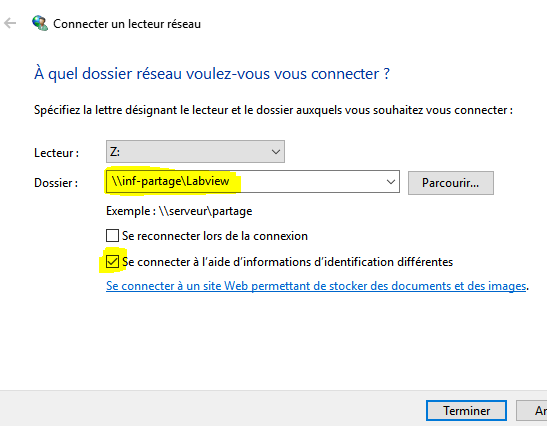Open the 'Se connecter à un site Web' link
547x426 pixels.
coord(316,286)
